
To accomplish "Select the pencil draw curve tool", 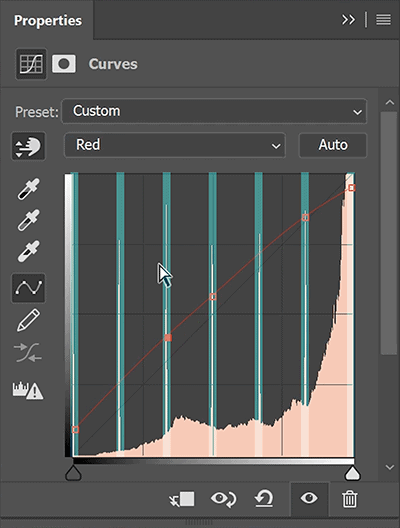I will click(28, 320).
